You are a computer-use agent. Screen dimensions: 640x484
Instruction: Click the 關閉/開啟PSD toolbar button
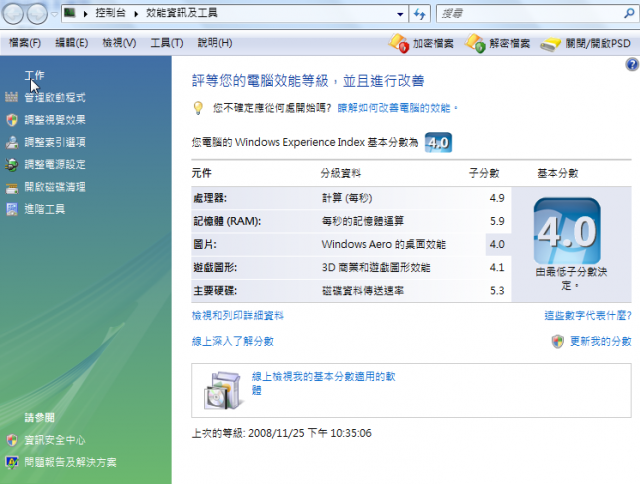point(586,43)
